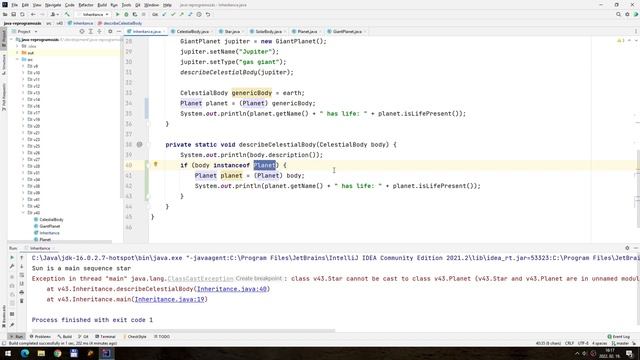
Task: Switch to the CelestialBody.java editor tab
Action: click(190, 31)
